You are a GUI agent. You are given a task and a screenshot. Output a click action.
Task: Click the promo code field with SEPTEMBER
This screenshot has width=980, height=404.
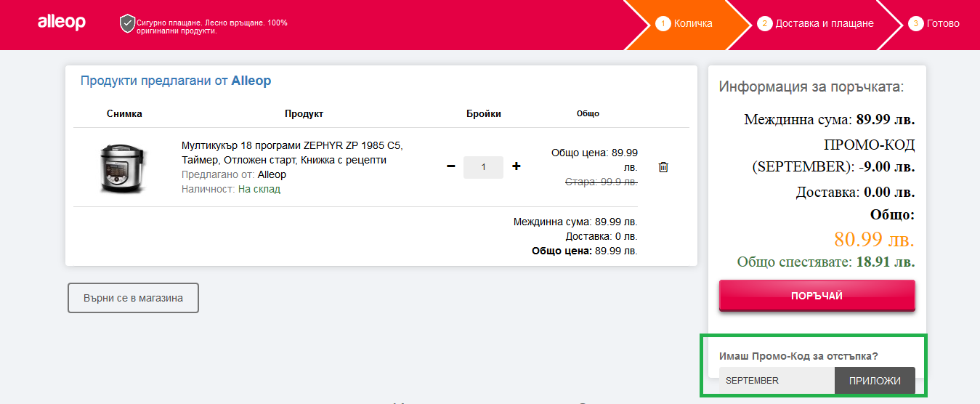(x=776, y=381)
